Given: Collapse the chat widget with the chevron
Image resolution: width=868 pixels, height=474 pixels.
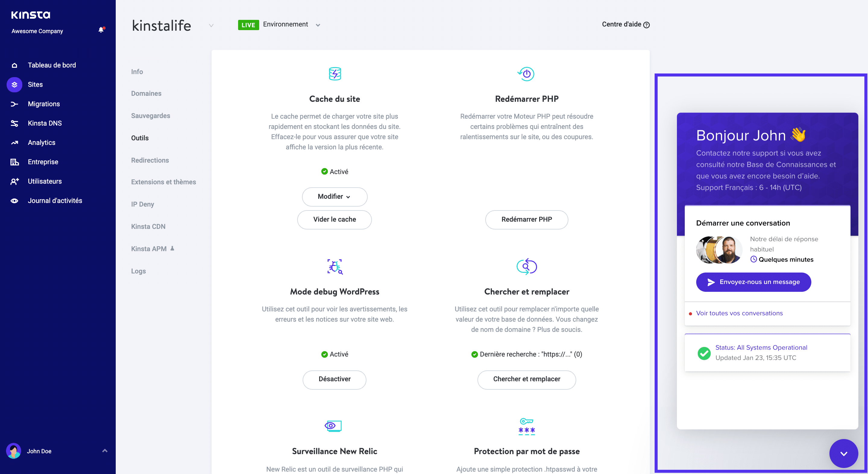Looking at the screenshot, I should [844, 453].
